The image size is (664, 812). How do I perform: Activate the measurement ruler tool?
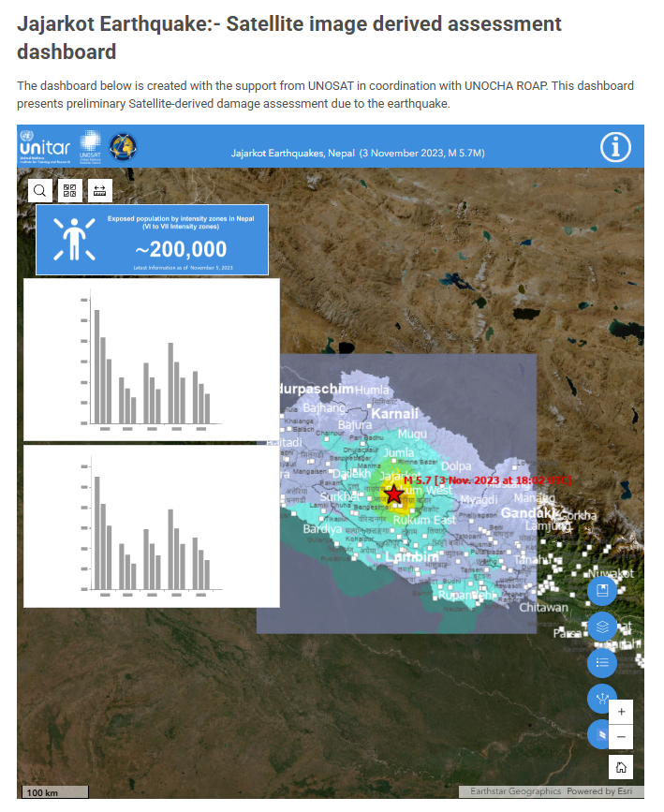click(100, 190)
